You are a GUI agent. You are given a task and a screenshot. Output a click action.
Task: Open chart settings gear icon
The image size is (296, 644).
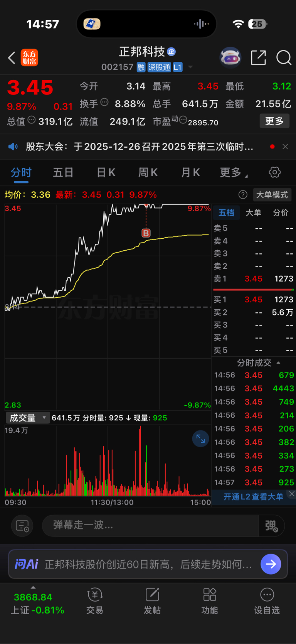274,172
